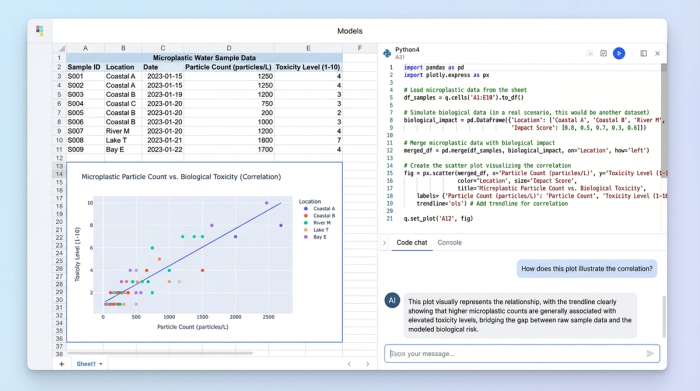Image resolution: width=700 pixels, height=391 pixels.
Task: Select the Lake T location cell
Action: [x=123, y=140]
